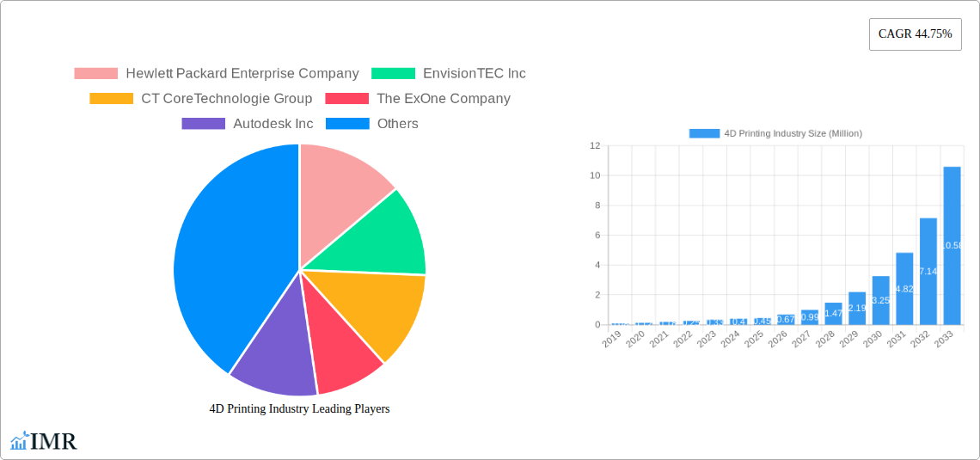Click the blue Others legend swatch
The width and height of the screenshot is (980, 460).
[x=347, y=124]
